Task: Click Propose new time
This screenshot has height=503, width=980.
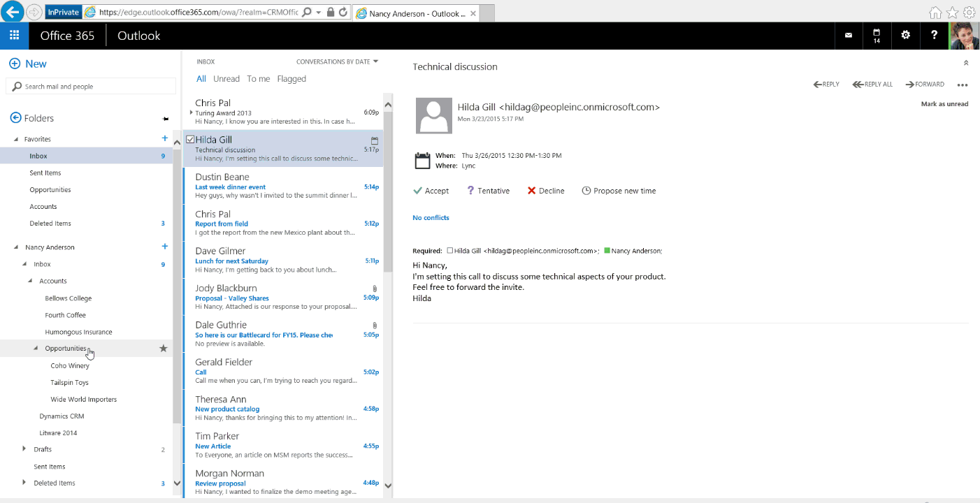Action: (619, 191)
